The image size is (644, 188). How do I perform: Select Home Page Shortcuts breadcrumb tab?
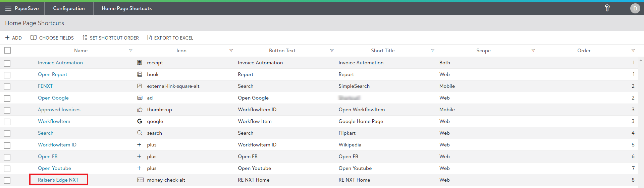(126, 8)
